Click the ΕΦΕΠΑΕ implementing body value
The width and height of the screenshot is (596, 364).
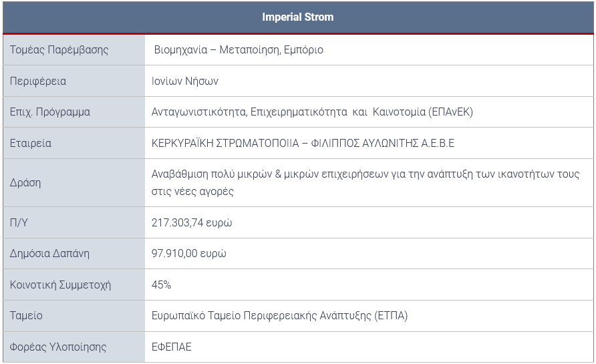(x=172, y=347)
